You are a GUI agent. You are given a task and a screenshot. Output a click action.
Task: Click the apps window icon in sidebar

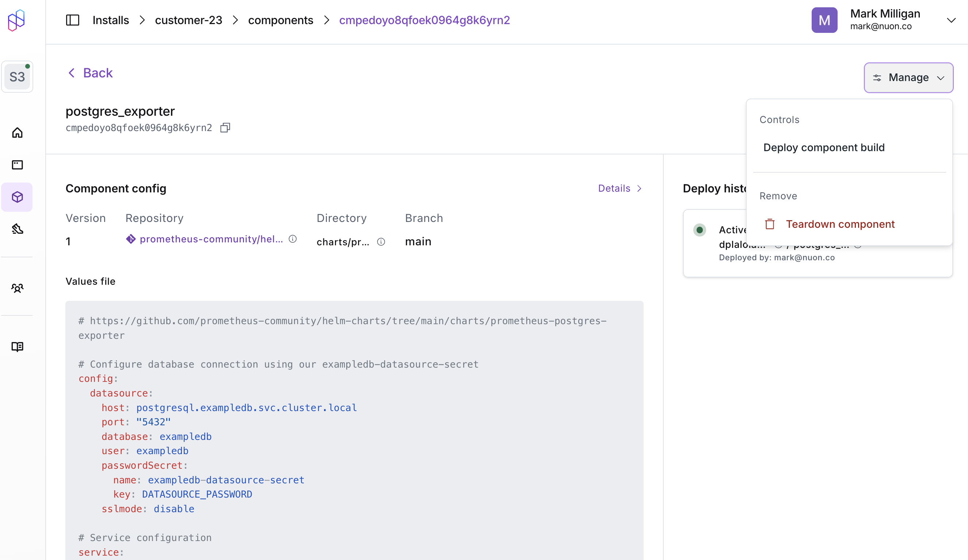pyautogui.click(x=17, y=165)
